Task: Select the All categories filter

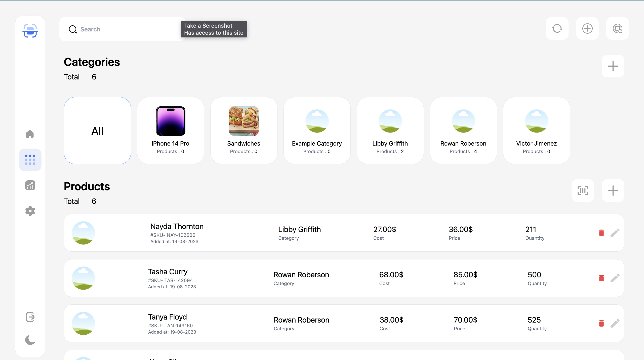Action: (97, 131)
